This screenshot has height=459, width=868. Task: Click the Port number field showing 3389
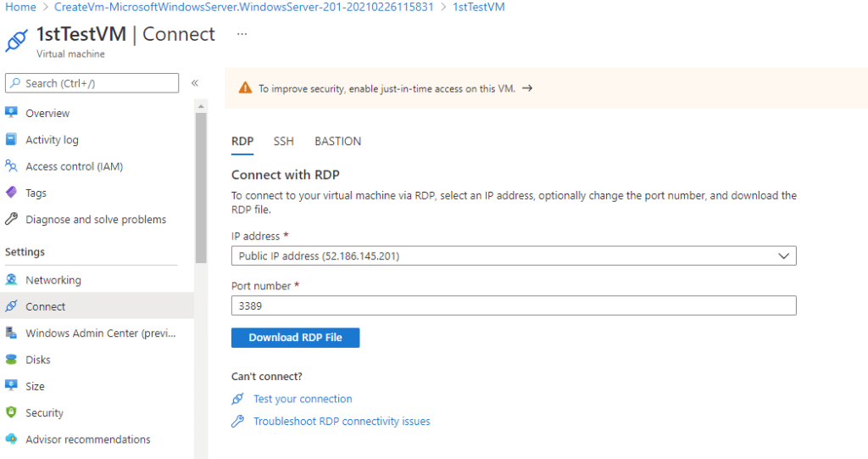(x=514, y=305)
